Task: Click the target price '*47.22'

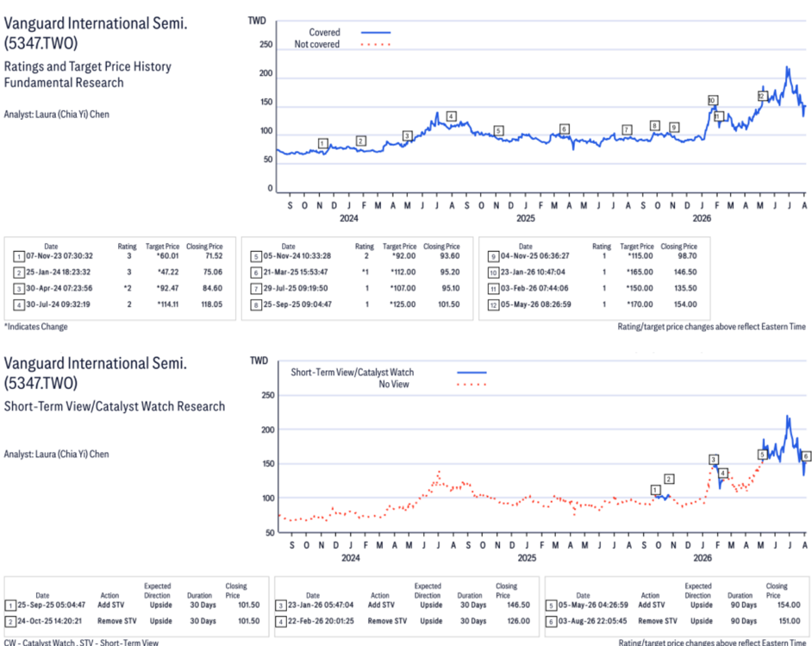Action: 167,272
